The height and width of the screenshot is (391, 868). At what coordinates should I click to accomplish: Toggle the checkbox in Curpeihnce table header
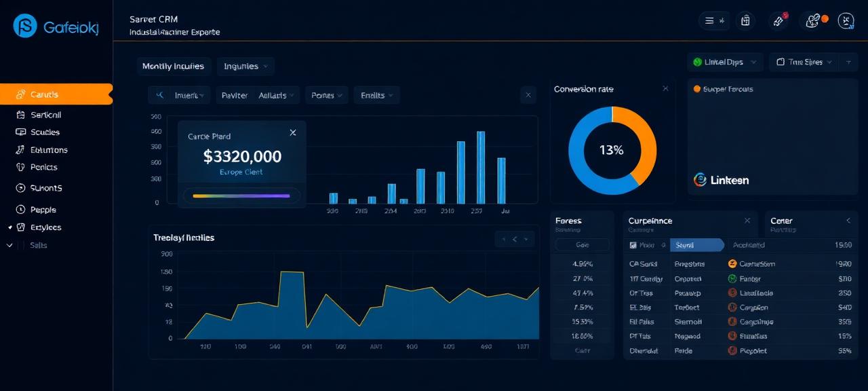[x=633, y=245]
